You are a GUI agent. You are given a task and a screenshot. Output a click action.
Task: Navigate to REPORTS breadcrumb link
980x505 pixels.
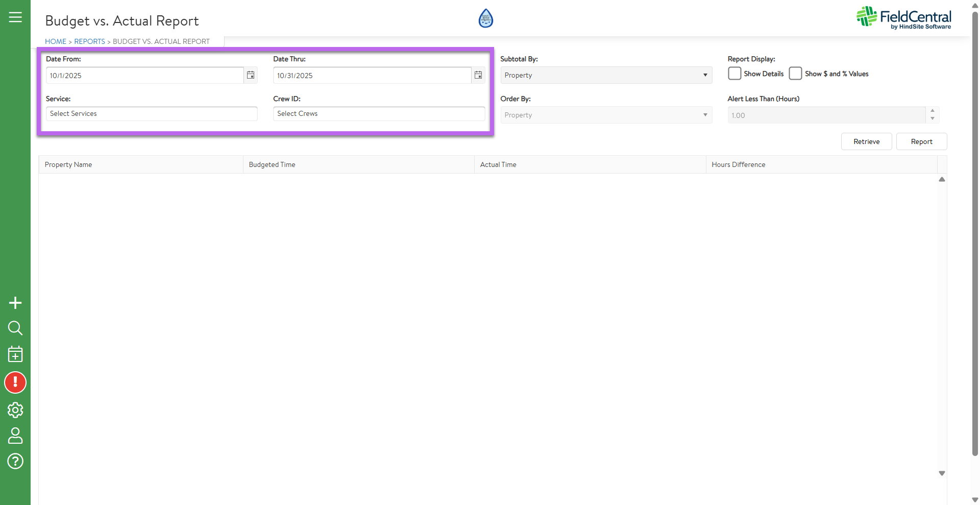tap(89, 41)
